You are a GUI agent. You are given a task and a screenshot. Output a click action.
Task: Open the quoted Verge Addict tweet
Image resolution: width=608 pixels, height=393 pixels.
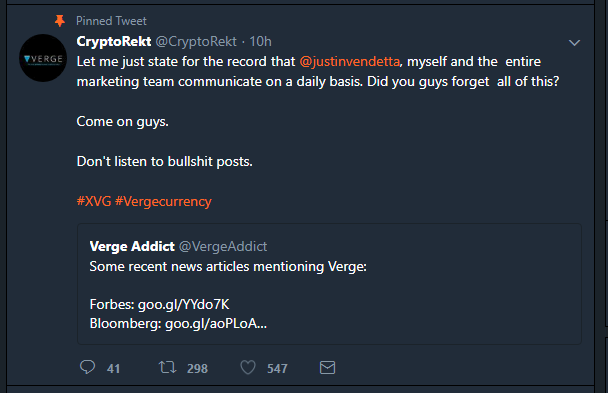[x=329, y=284]
